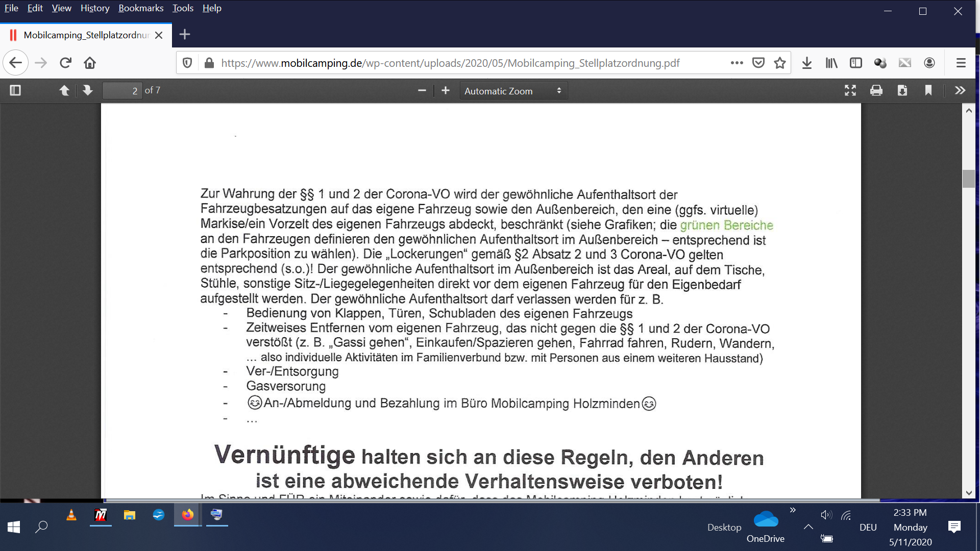The image size is (980, 551).
Task: Save page to Pocket
Action: (x=758, y=63)
